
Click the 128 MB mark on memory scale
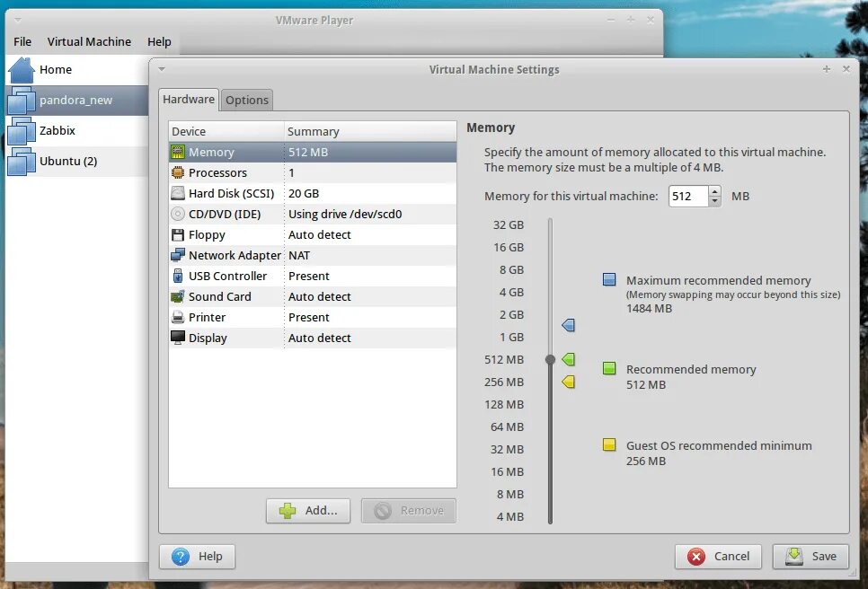click(x=504, y=404)
